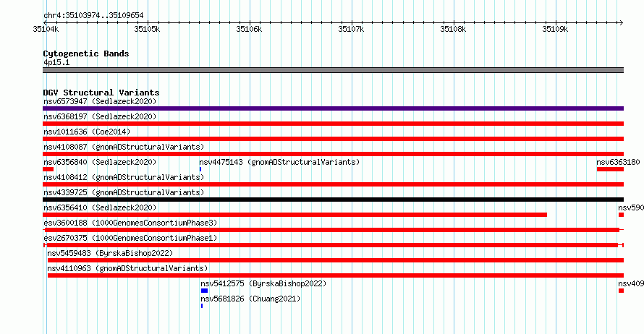Viewport: 644px width, 334px height.
Task: Click the nsv6368197 (Sedlazeck2020) label
Action: pos(100,116)
